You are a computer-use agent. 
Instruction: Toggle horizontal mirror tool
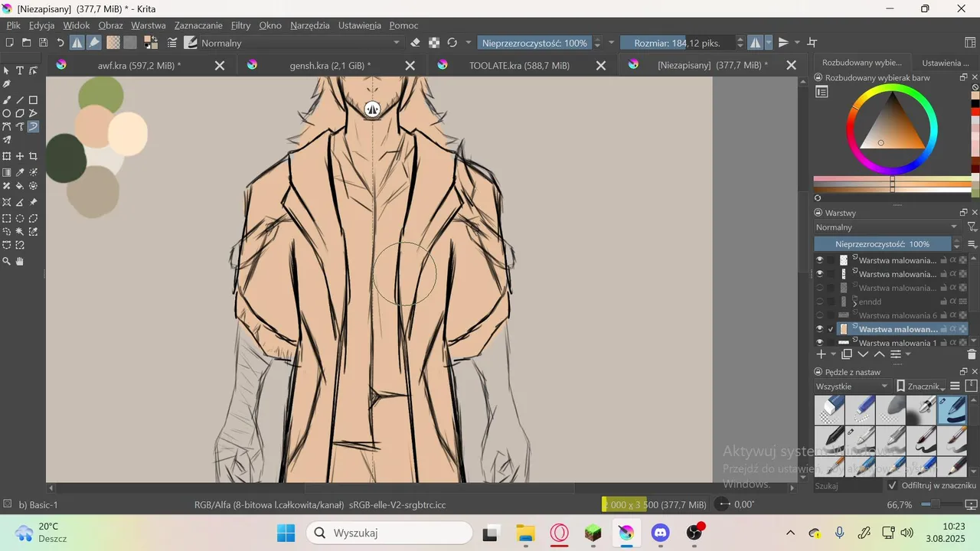click(755, 43)
